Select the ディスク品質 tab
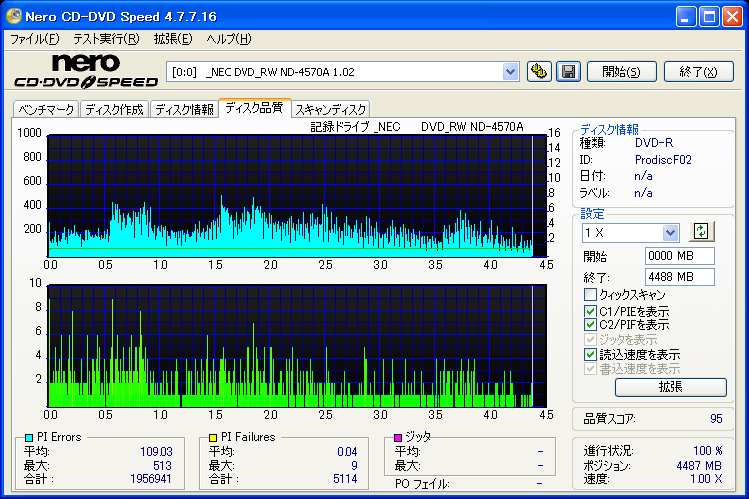 (x=255, y=107)
